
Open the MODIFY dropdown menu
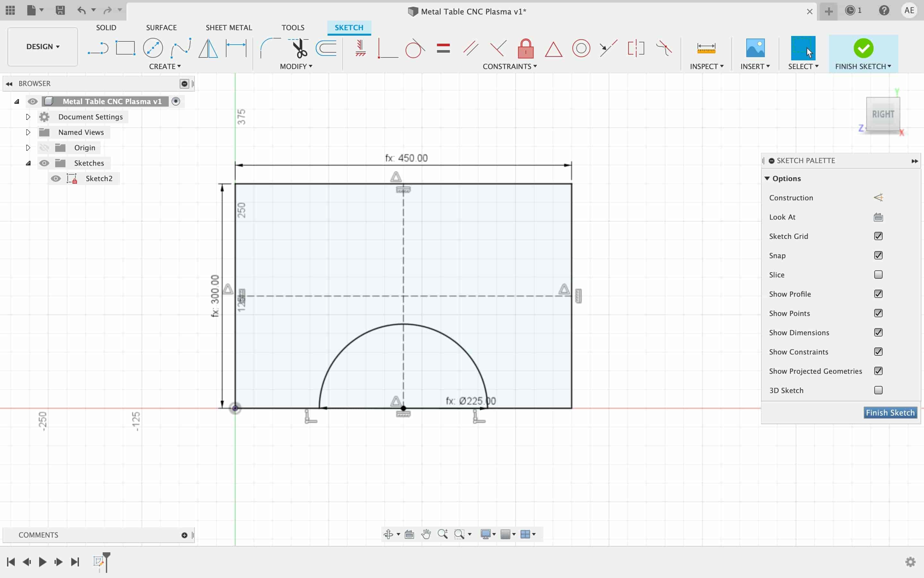coord(296,66)
